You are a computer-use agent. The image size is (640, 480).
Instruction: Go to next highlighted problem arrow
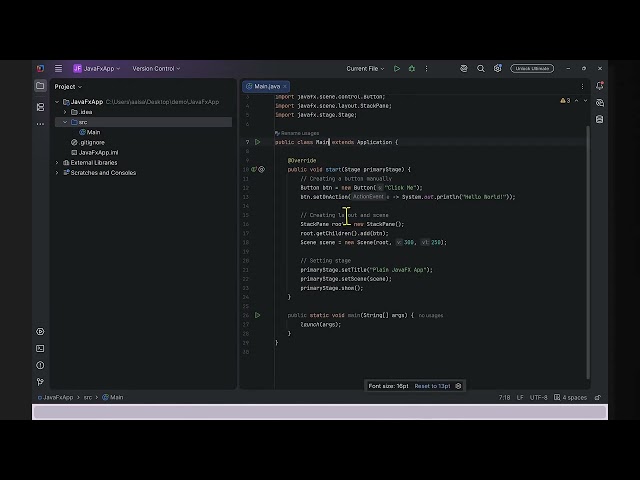tap(585, 100)
